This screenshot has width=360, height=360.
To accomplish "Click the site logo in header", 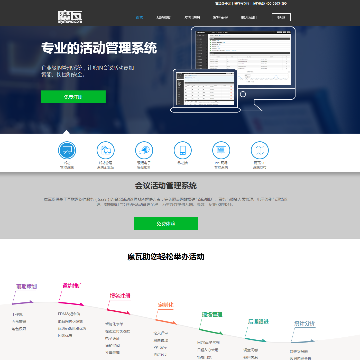I will click(70, 17).
